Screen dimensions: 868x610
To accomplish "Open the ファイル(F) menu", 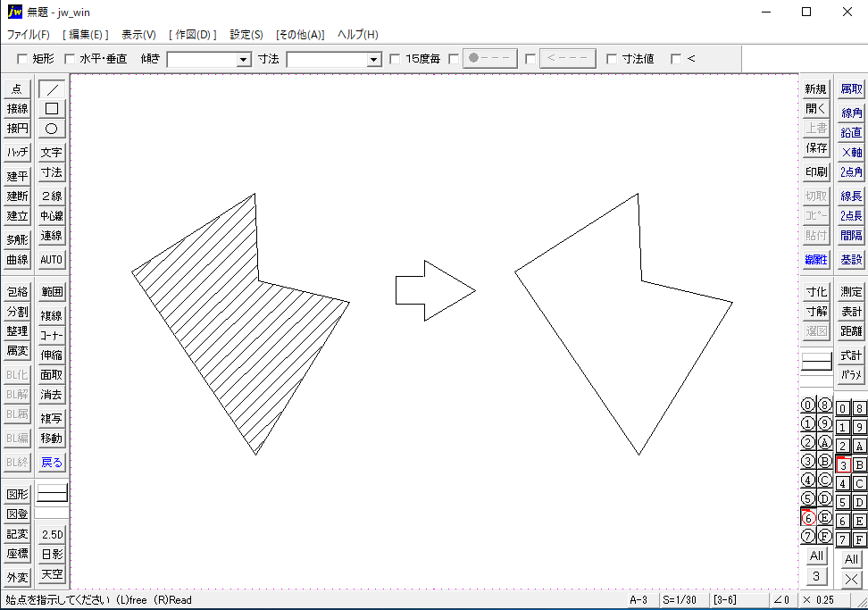I will [29, 35].
